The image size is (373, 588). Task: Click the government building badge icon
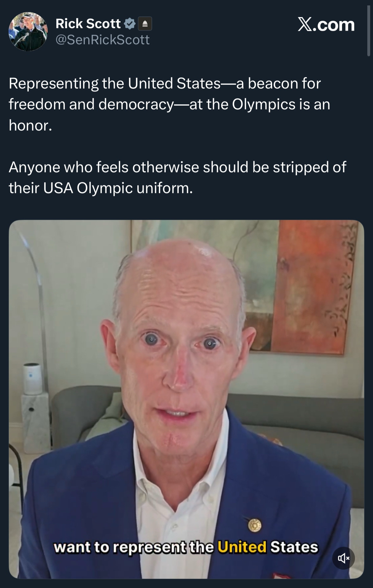145,24
